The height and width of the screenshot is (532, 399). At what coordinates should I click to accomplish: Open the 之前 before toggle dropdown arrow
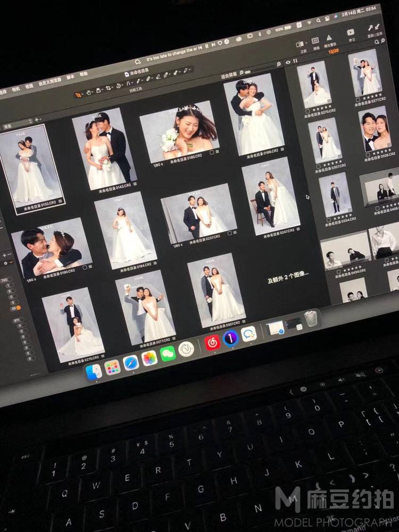pyautogui.click(x=305, y=43)
